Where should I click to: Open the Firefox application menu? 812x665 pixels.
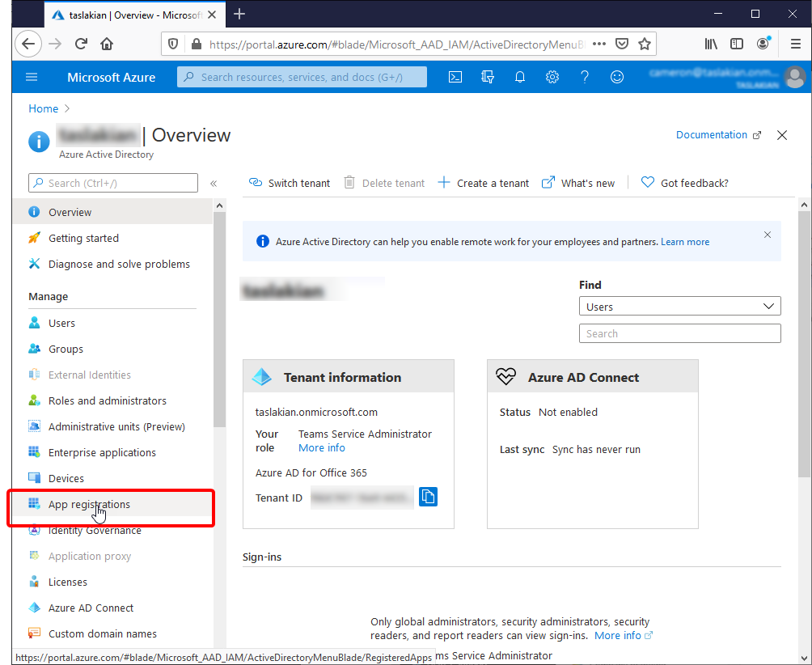click(796, 44)
